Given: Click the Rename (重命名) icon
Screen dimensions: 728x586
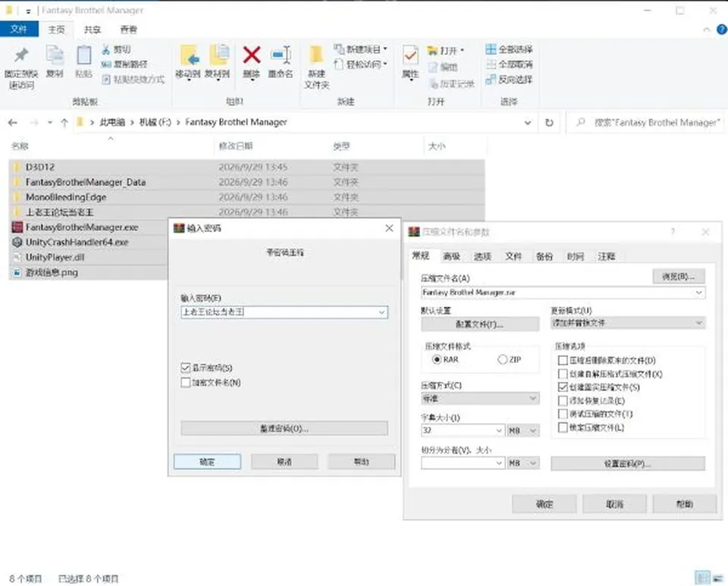Looking at the screenshot, I should (x=281, y=55).
